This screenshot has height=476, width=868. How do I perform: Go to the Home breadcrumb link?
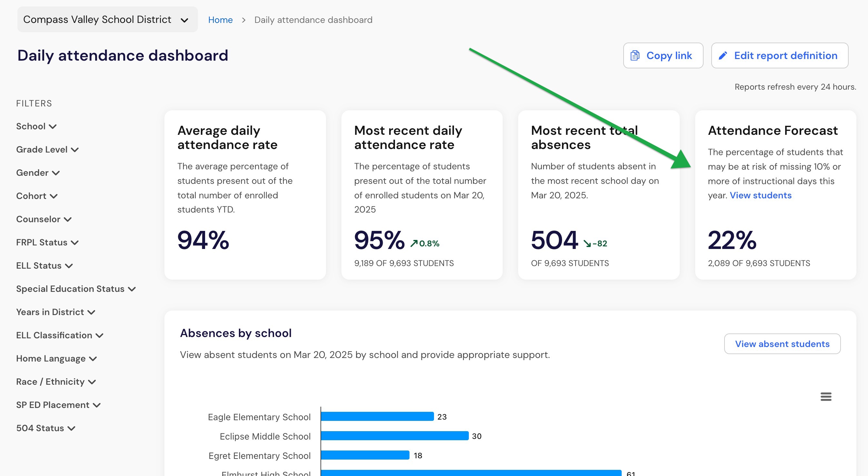point(220,20)
